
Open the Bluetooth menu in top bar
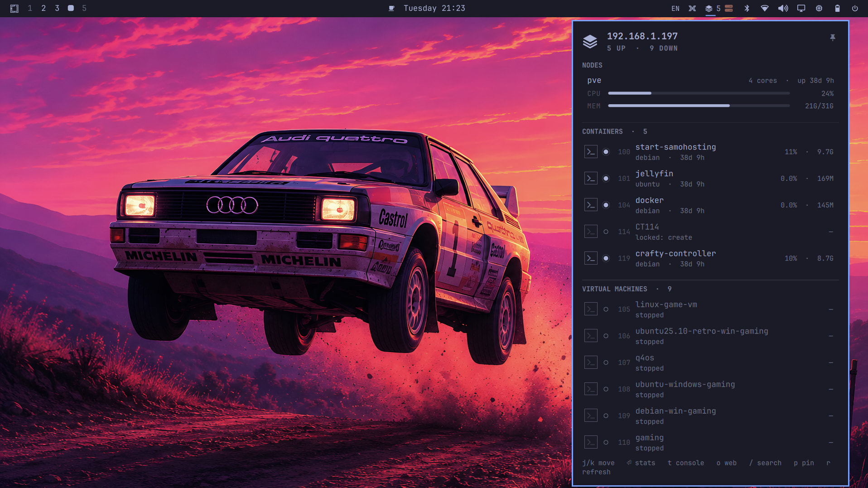click(x=747, y=9)
